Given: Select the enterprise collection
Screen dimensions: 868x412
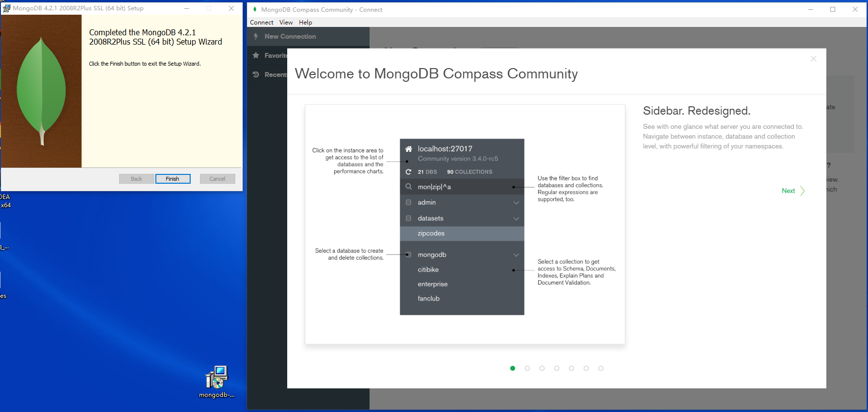Looking at the screenshot, I should tap(432, 284).
